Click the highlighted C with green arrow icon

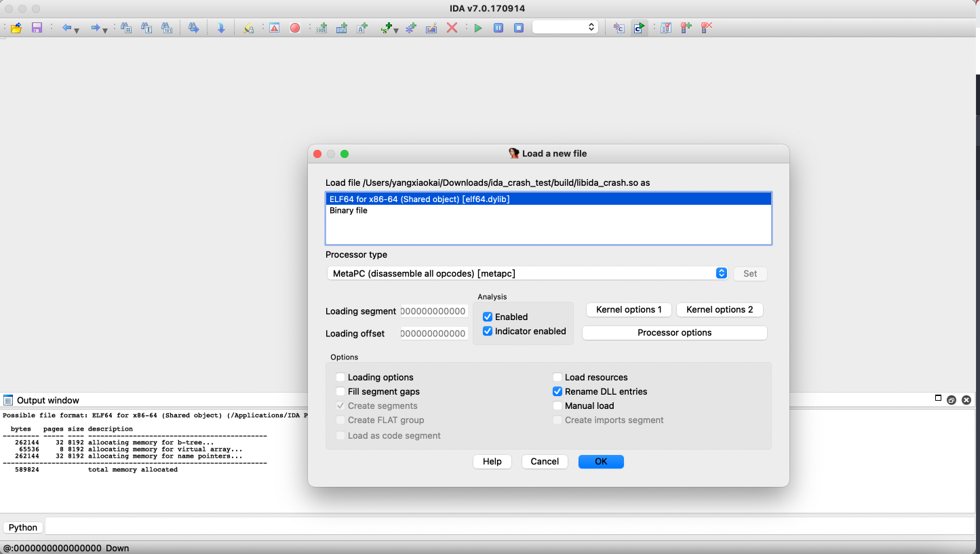point(639,28)
